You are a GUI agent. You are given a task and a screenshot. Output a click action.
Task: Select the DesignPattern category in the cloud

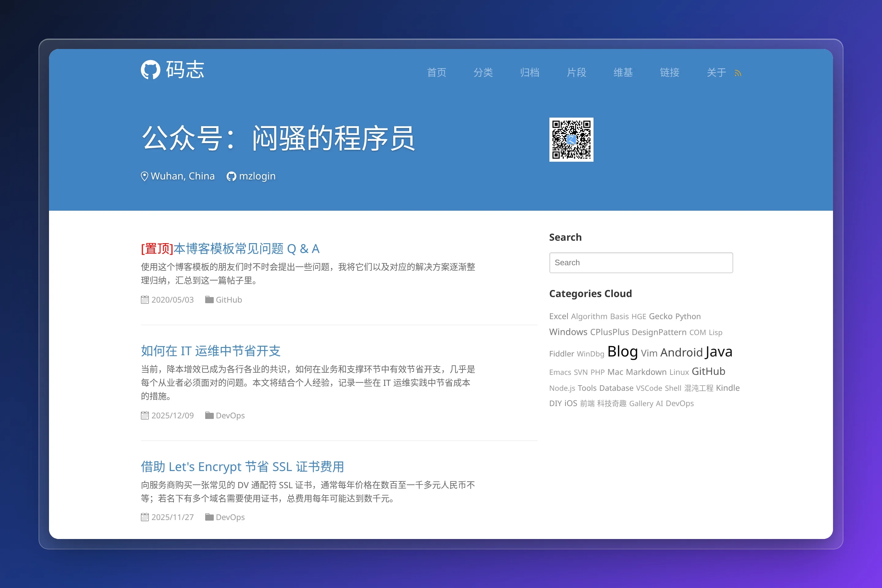tap(659, 332)
